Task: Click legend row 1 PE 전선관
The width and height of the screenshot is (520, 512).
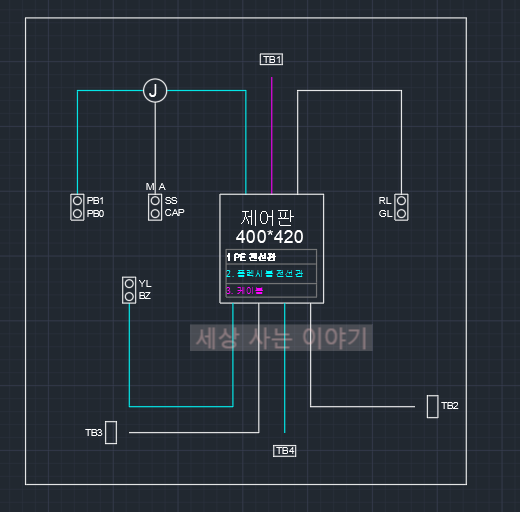Action: point(271,257)
